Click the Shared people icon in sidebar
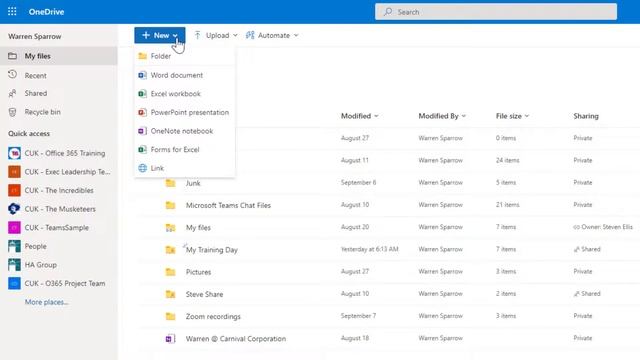 point(13,93)
